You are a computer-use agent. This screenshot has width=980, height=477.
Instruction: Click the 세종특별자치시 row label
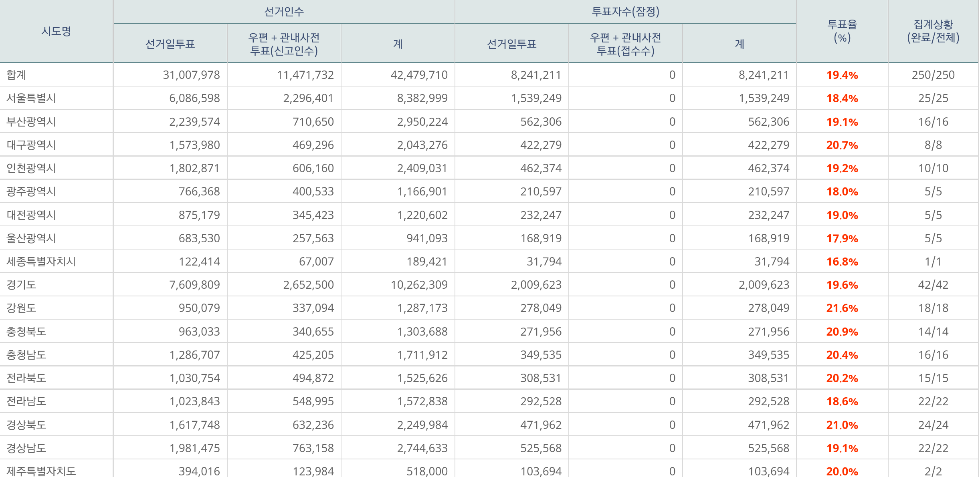pos(41,262)
